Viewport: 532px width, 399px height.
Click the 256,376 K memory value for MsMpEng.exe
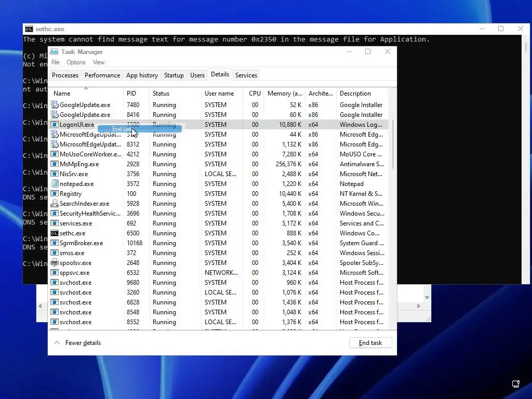point(288,164)
